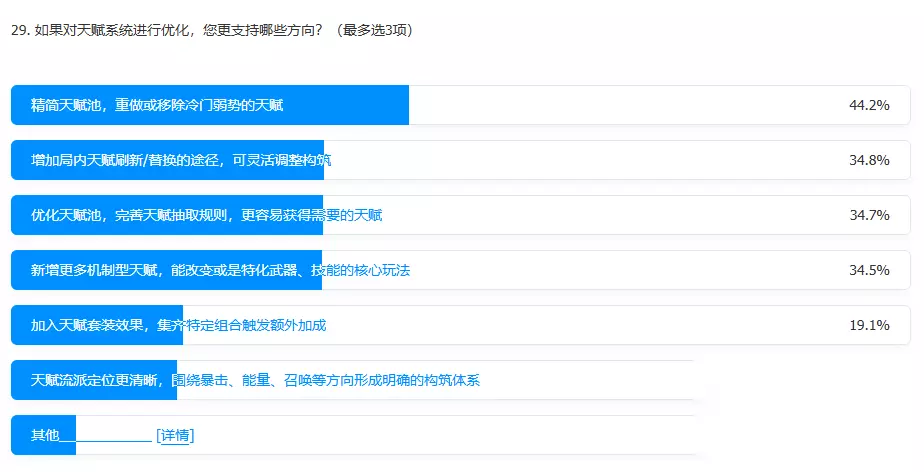Click the 其他 option label
The height and width of the screenshot is (472, 924).
[x=45, y=435]
